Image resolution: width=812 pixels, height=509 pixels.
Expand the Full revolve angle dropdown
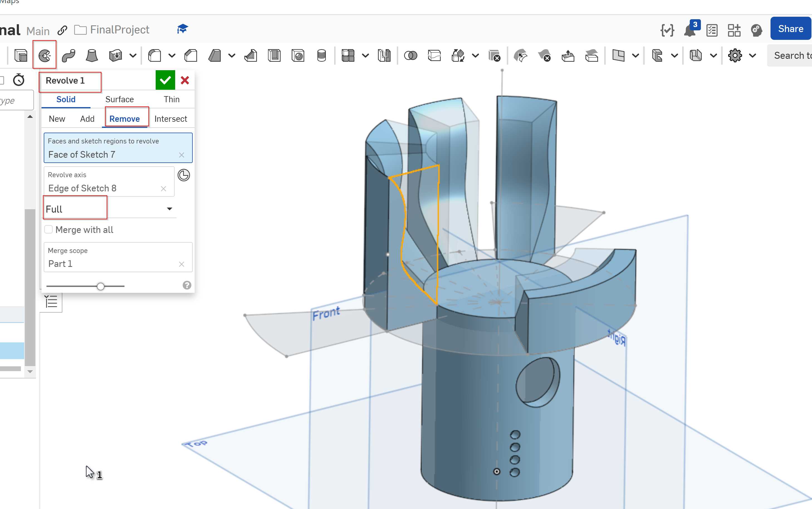click(169, 208)
